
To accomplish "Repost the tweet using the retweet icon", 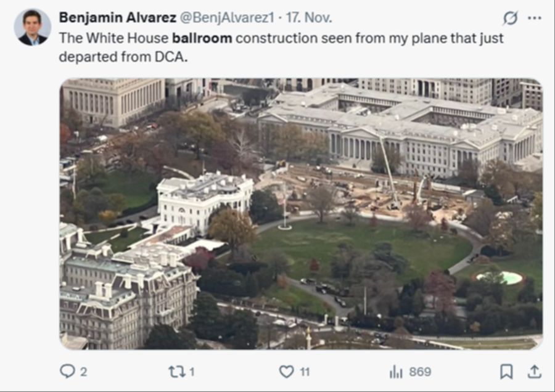I will point(176,371).
